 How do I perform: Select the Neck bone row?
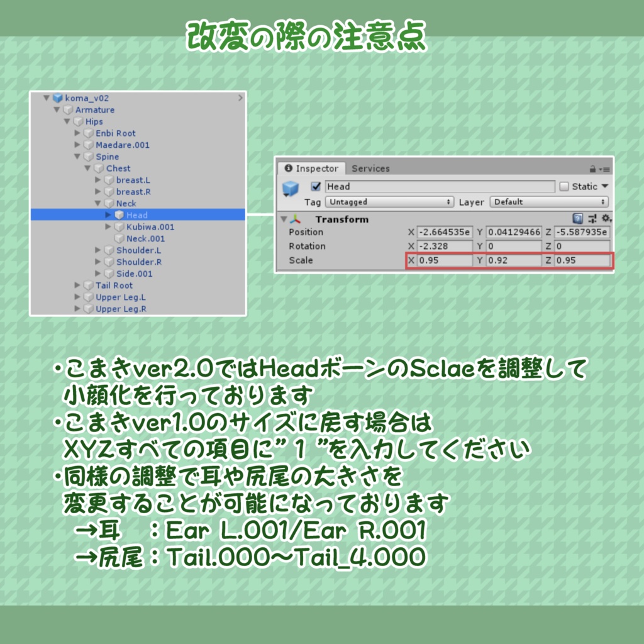coord(138,203)
